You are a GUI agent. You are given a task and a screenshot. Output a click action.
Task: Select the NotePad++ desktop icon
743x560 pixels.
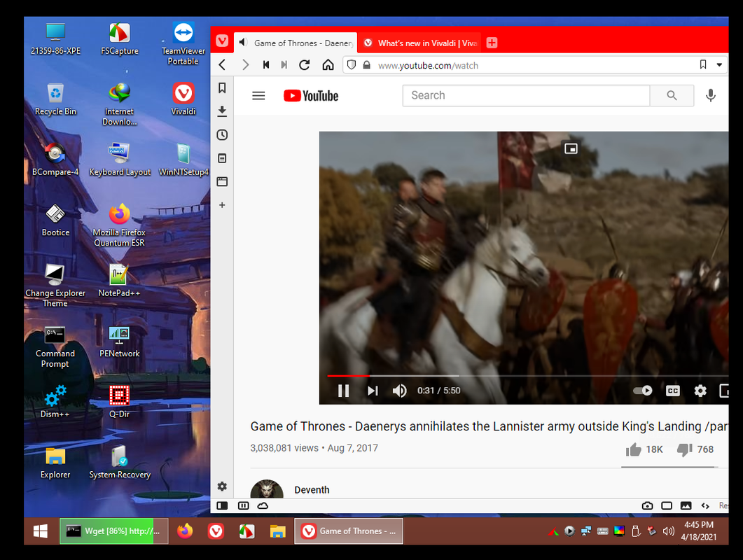tap(119, 281)
